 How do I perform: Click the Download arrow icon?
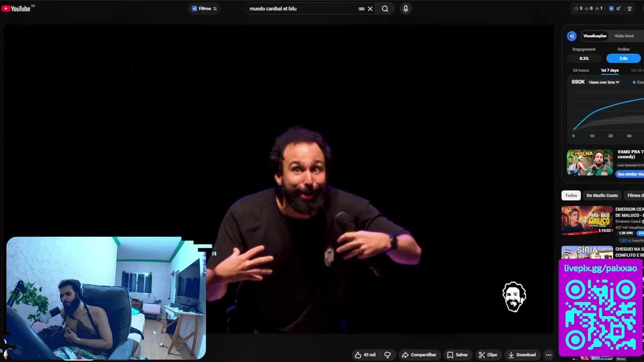[x=511, y=354]
